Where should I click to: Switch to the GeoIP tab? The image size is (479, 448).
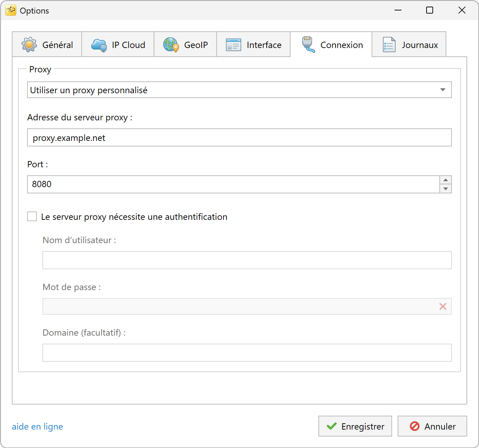185,45
